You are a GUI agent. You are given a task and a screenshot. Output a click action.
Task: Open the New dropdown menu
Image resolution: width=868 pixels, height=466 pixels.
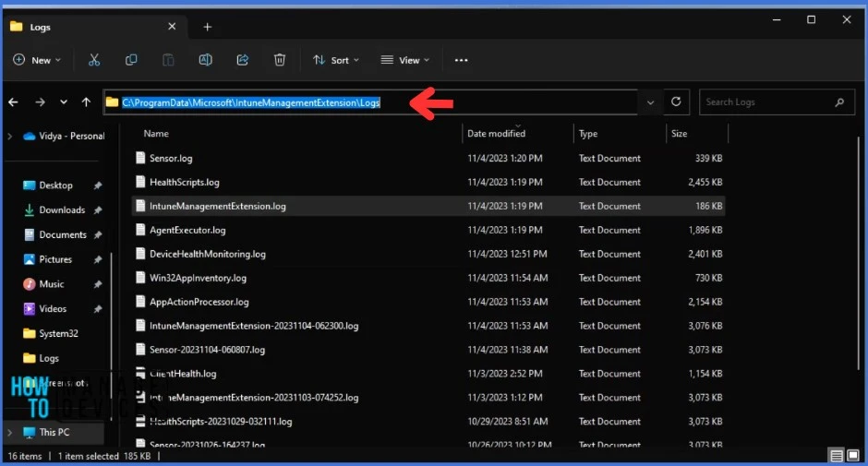[x=37, y=60]
